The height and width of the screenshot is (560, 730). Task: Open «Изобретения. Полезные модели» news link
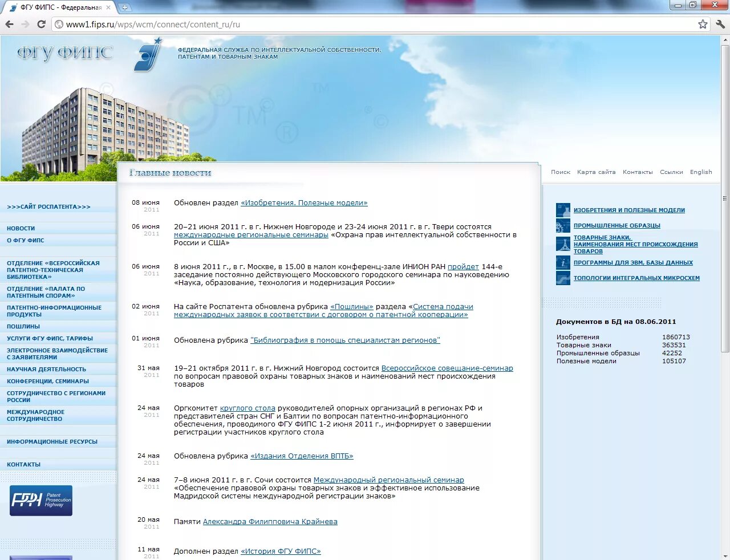[x=304, y=203]
